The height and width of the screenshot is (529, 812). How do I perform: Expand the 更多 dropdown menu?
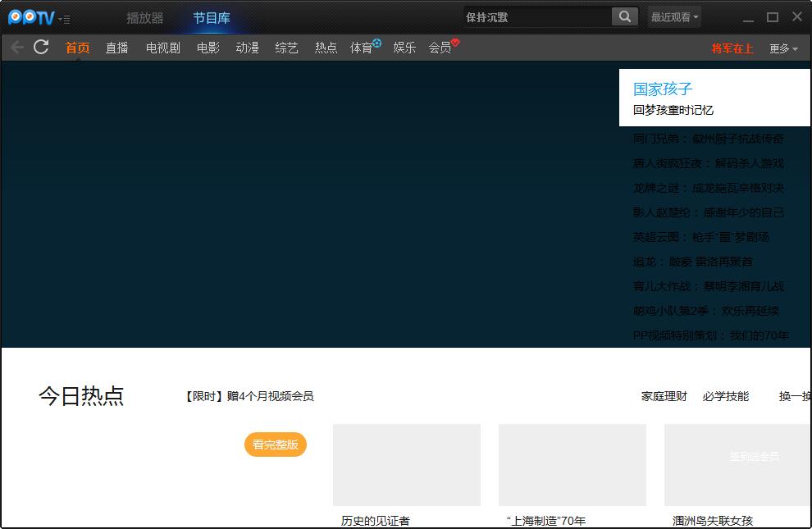click(x=783, y=48)
